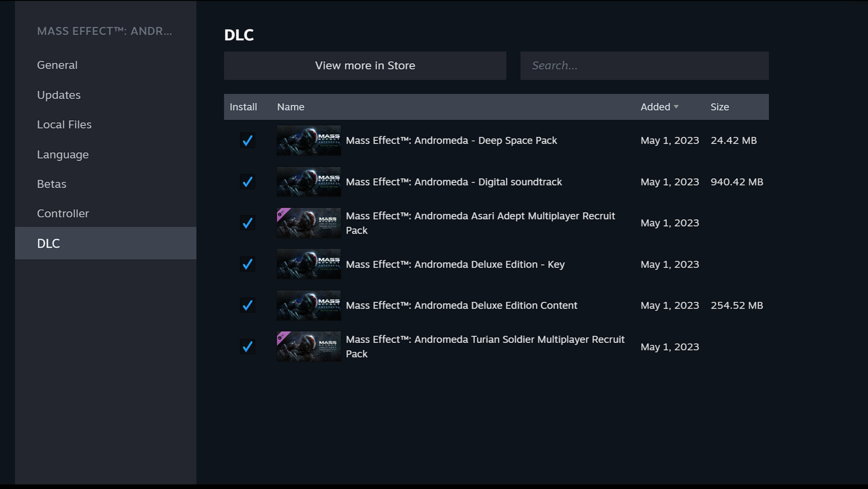Click the Digital soundtrack DLC artwork
The image size is (868, 489).
tap(308, 182)
